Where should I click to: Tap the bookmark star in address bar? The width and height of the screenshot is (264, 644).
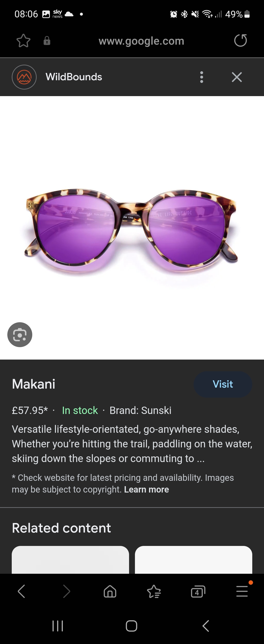click(x=23, y=41)
